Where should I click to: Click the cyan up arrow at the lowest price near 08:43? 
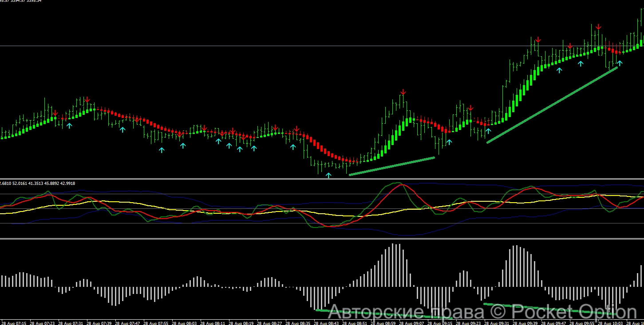pyautogui.click(x=328, y=176)
